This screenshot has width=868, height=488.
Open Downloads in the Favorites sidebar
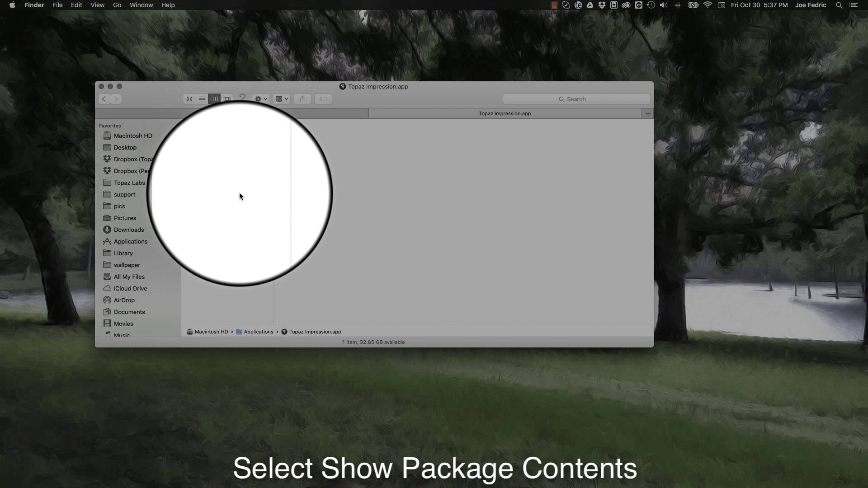(129, 230)
